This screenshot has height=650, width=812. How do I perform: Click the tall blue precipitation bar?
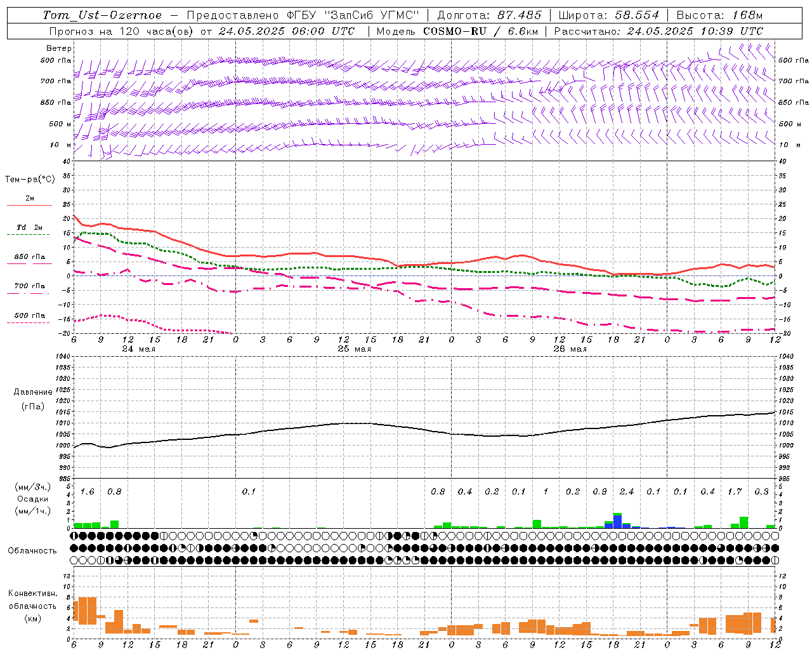point(617,521)
